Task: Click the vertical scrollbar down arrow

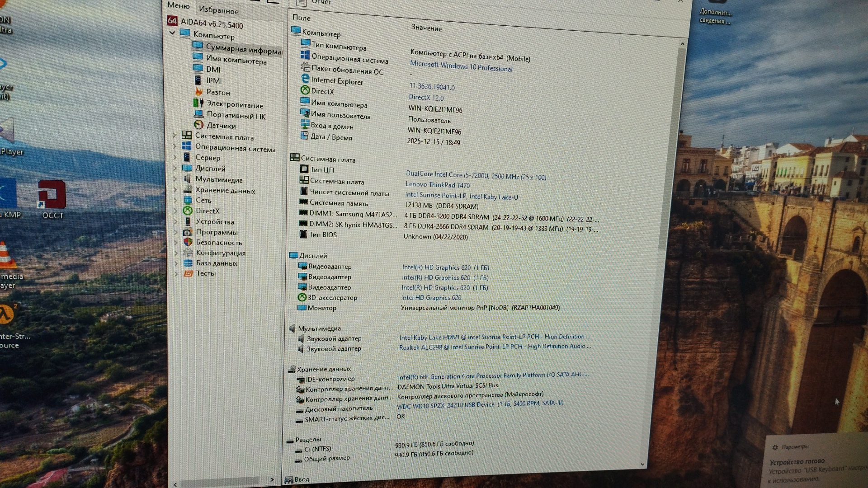Action: 642,464
